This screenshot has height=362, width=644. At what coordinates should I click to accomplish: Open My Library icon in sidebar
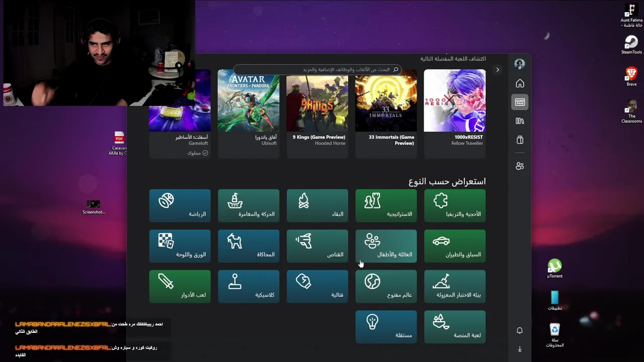tap(520, 121)
